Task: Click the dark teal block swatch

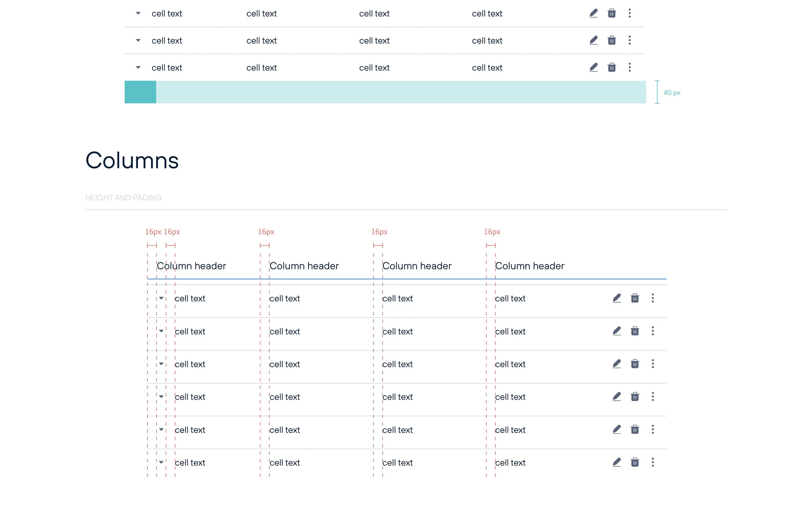Action: tap(140, 92)
